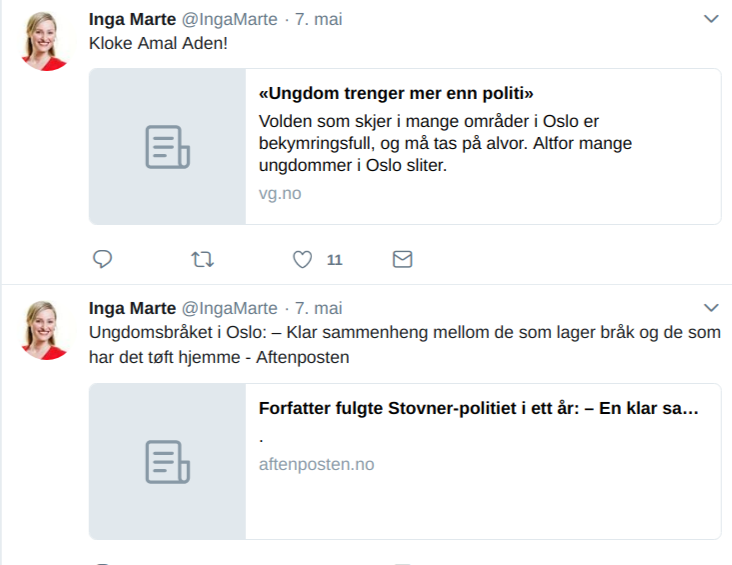Click the article placeholder icon in aftenposten card

pyautogui.click(x=167, y=461)
